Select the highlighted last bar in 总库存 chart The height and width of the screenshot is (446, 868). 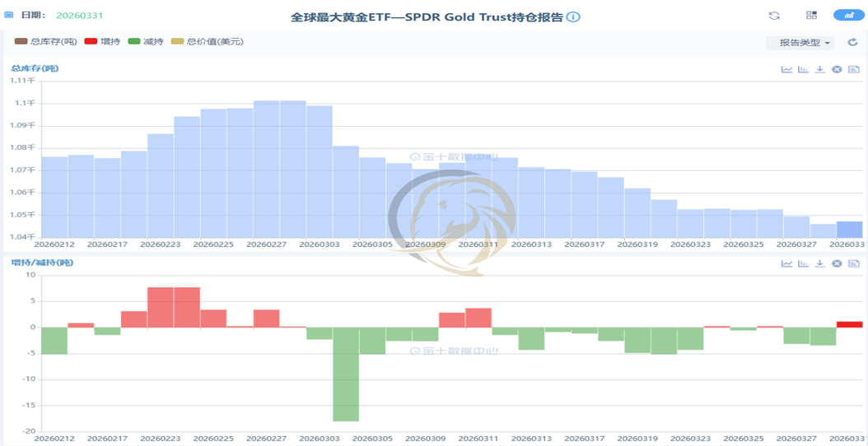point(849,229)
